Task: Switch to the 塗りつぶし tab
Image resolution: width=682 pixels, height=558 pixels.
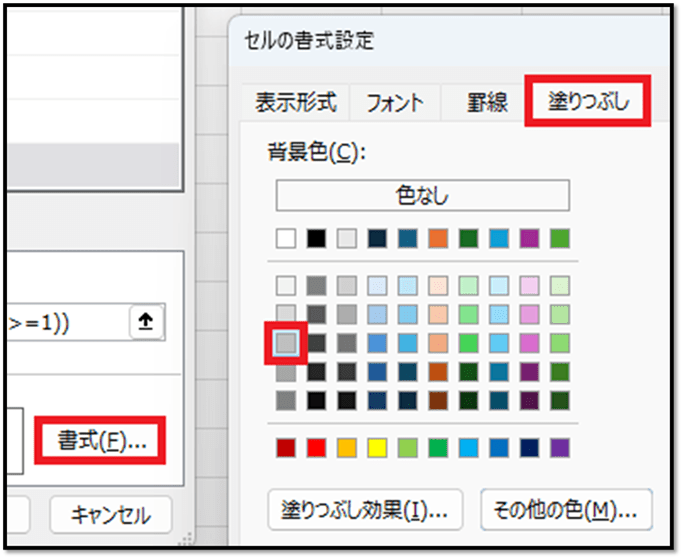Action: pyautogui.click(x=588, y=101)
